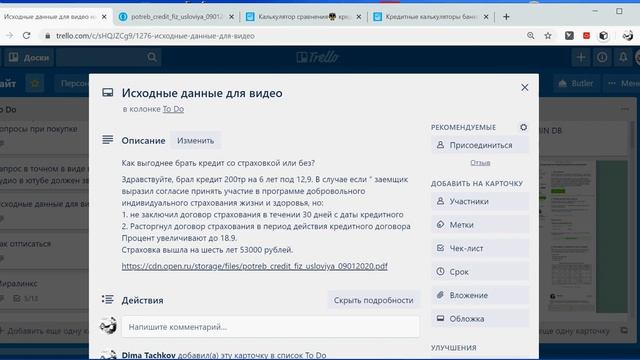Click the card title Исходные данные для видео
640x360 pixels.
202,93
